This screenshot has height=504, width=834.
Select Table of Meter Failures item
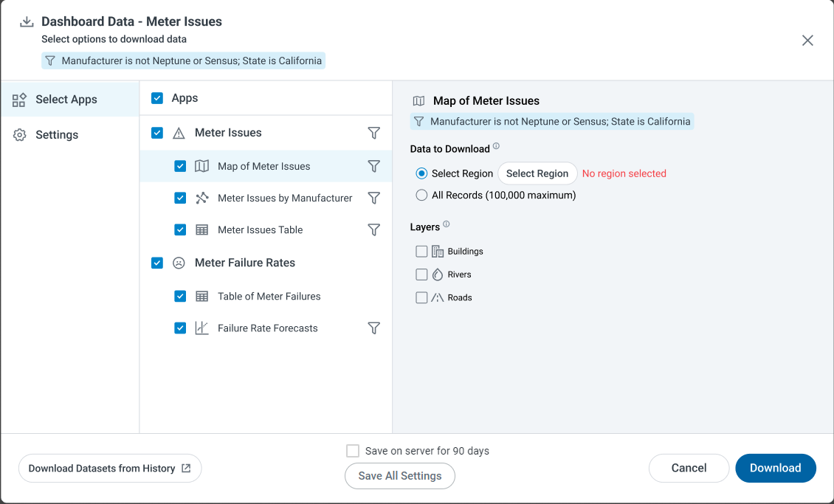(269, 296)
